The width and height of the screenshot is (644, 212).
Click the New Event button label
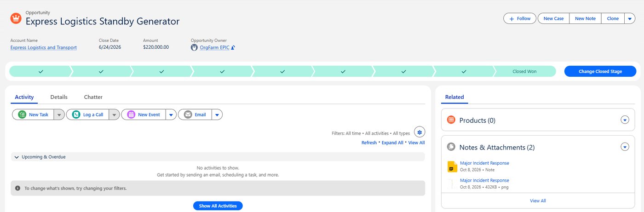point(149,115)
